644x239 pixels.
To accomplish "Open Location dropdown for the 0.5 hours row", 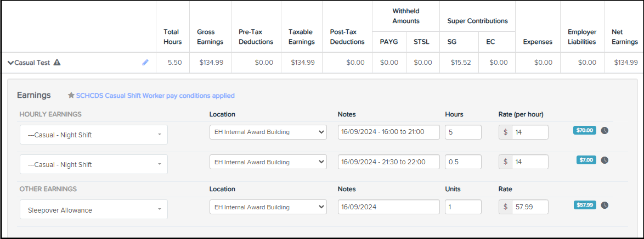I will tap(268, 162).
